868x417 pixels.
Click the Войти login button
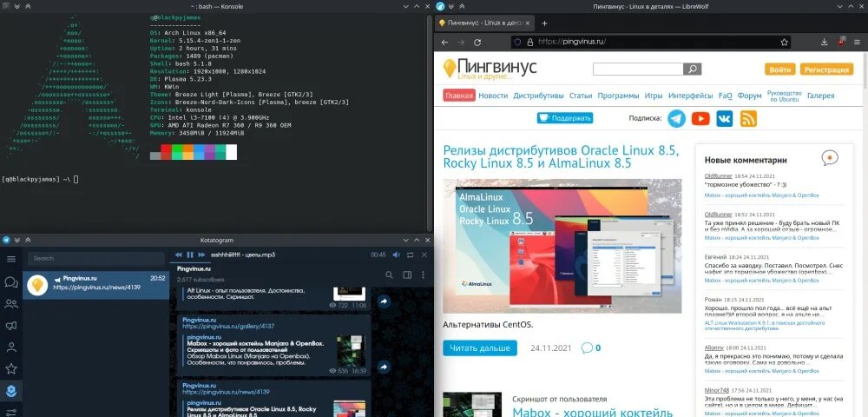coord(780,69)
